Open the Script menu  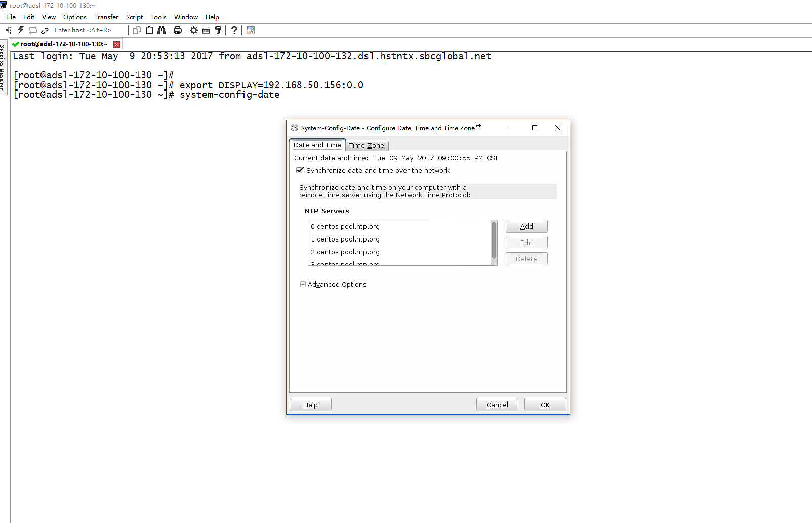tap(134, 17)
